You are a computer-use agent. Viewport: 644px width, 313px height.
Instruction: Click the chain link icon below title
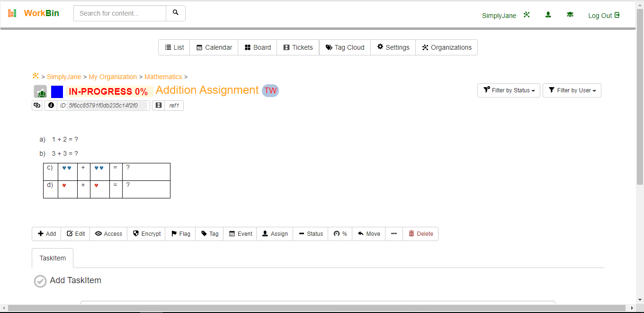pyautogui.click(x=37, y=106)
